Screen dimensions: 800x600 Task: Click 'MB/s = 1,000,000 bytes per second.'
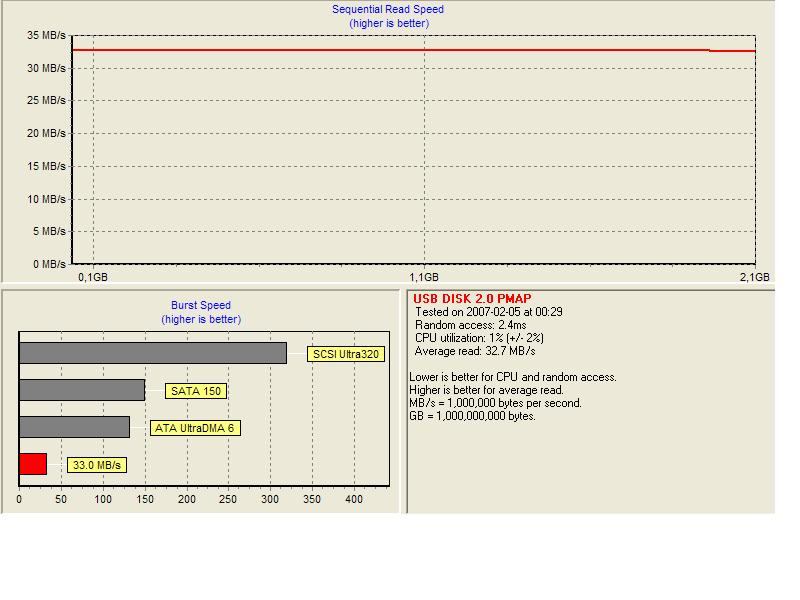tap(495, 403)
